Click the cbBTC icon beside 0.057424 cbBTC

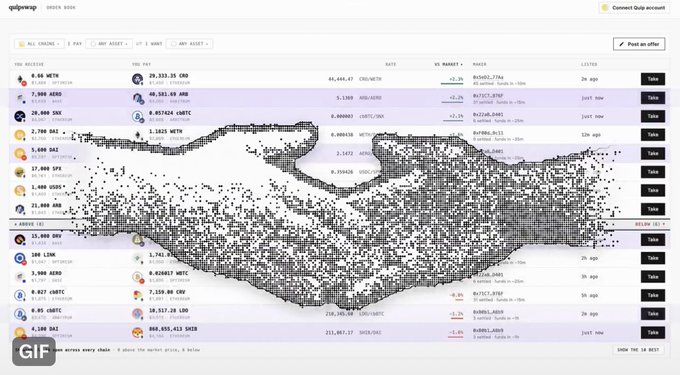point(137,116)
